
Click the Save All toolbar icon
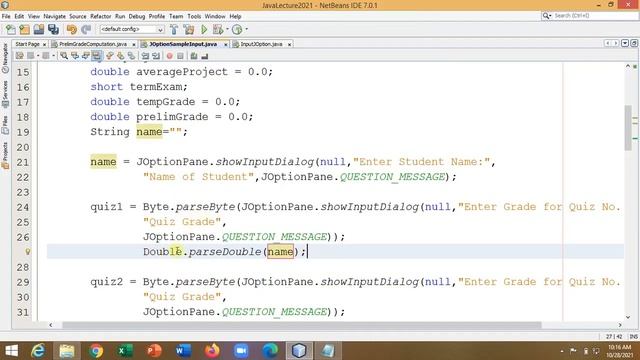point(53,29)
